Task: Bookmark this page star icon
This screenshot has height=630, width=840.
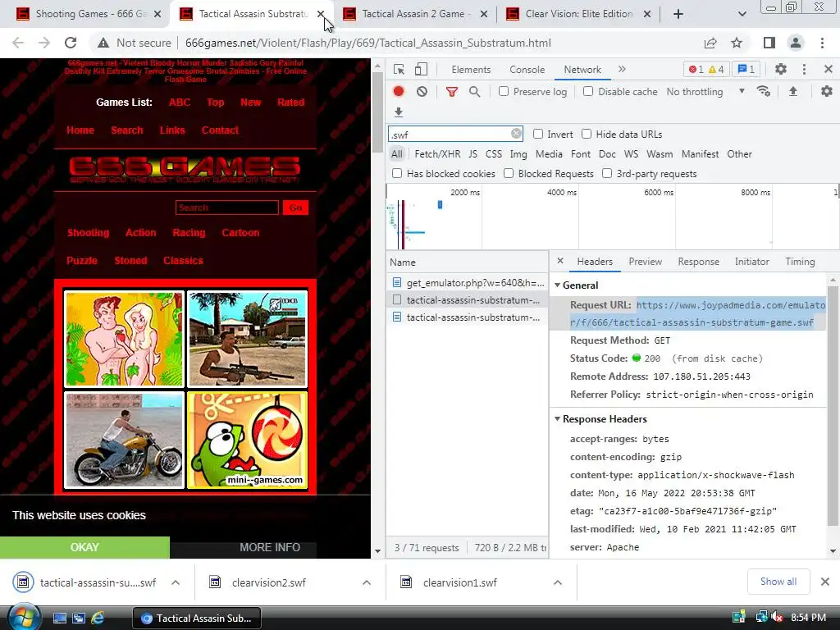Action: 737,43
